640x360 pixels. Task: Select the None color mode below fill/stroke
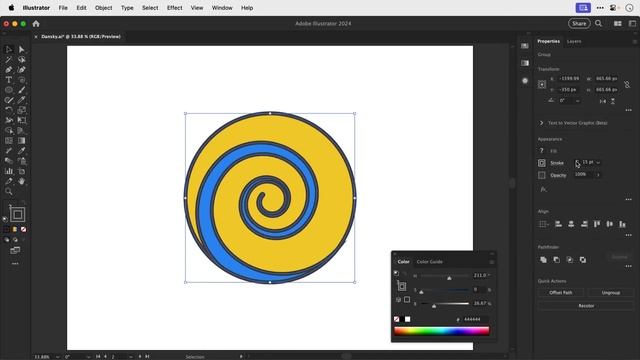coord(23,229)
